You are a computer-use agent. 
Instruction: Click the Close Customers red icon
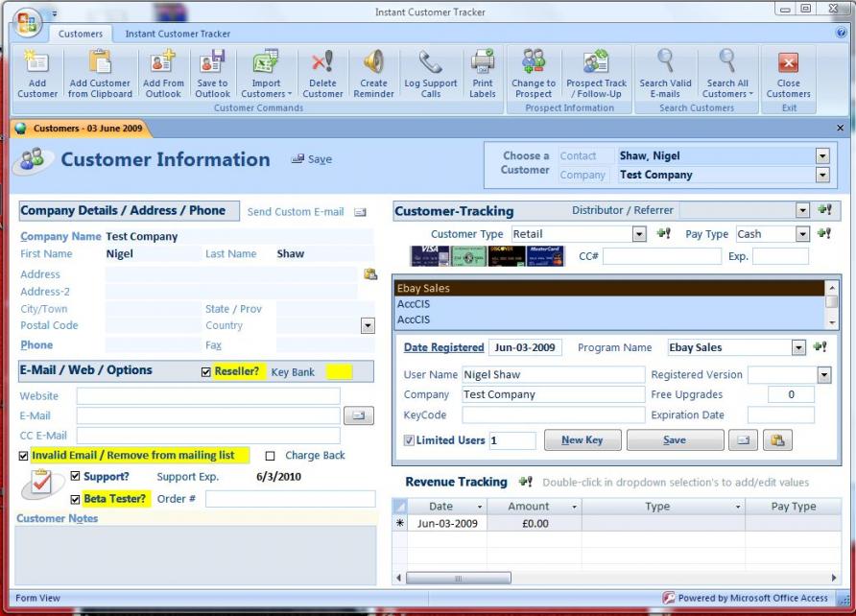788,62
